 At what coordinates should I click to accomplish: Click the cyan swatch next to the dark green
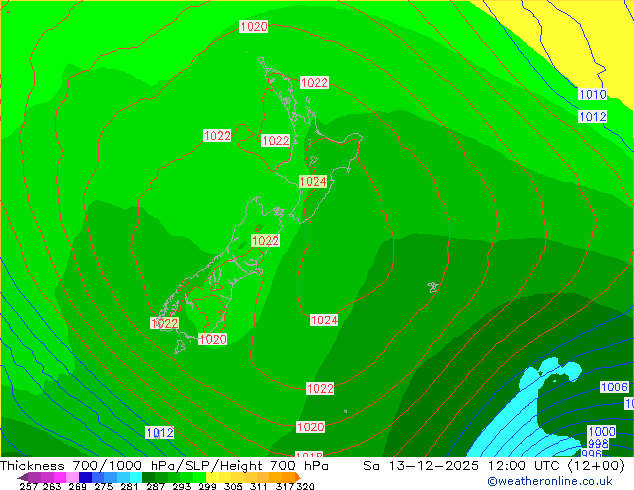pos(136,477)
